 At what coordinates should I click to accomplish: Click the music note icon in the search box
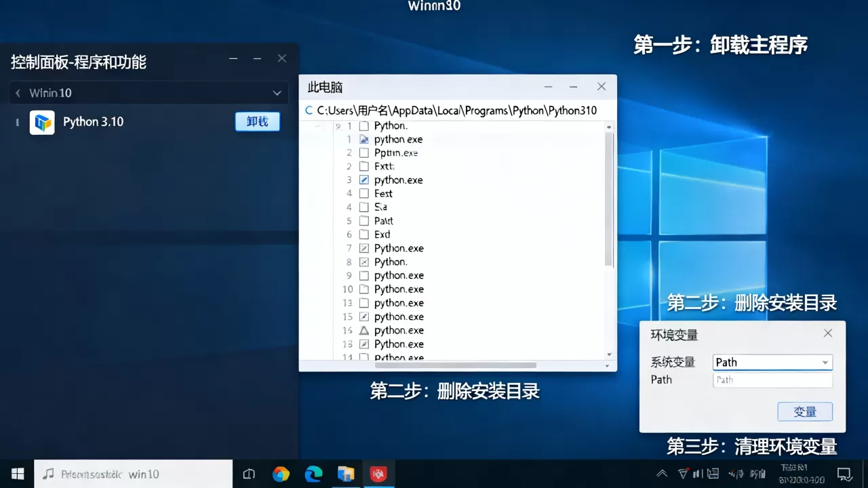click(47, 474)
